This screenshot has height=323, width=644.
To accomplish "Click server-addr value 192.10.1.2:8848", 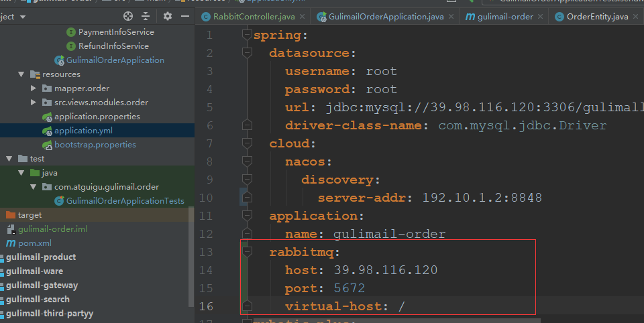I will pos(482,198).
